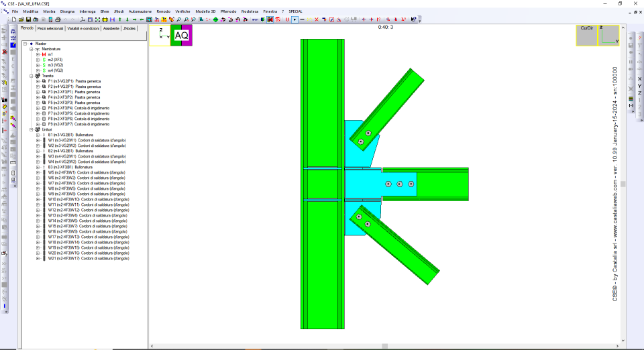Screen dimensions: 644x350
Task: Select P9 Costola di irrigidimento row
Action: tap(78, 124)
